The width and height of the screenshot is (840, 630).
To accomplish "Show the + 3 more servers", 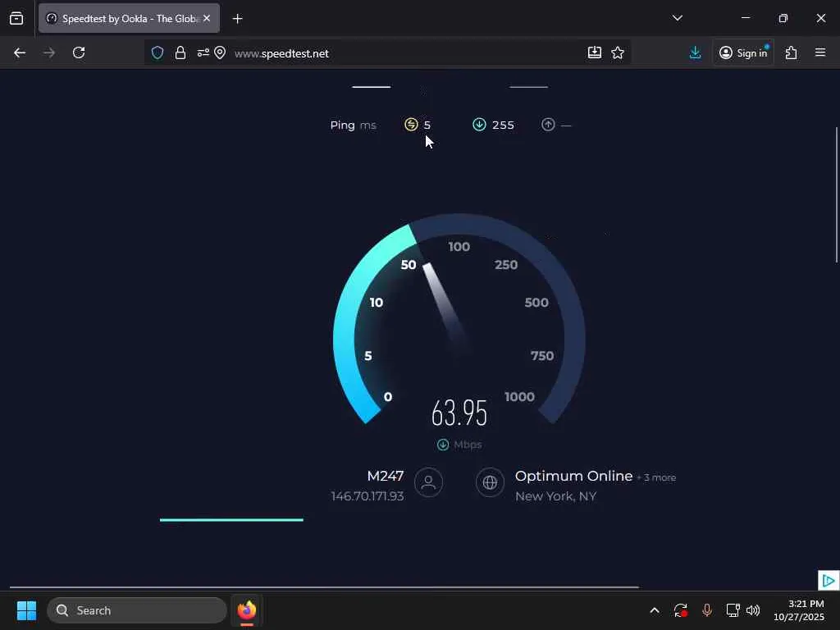I will point(656,477).
